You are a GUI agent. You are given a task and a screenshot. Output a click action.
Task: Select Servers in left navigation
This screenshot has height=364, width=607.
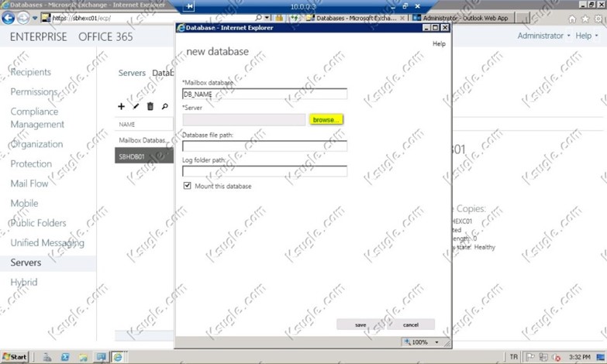click(26, 263)
